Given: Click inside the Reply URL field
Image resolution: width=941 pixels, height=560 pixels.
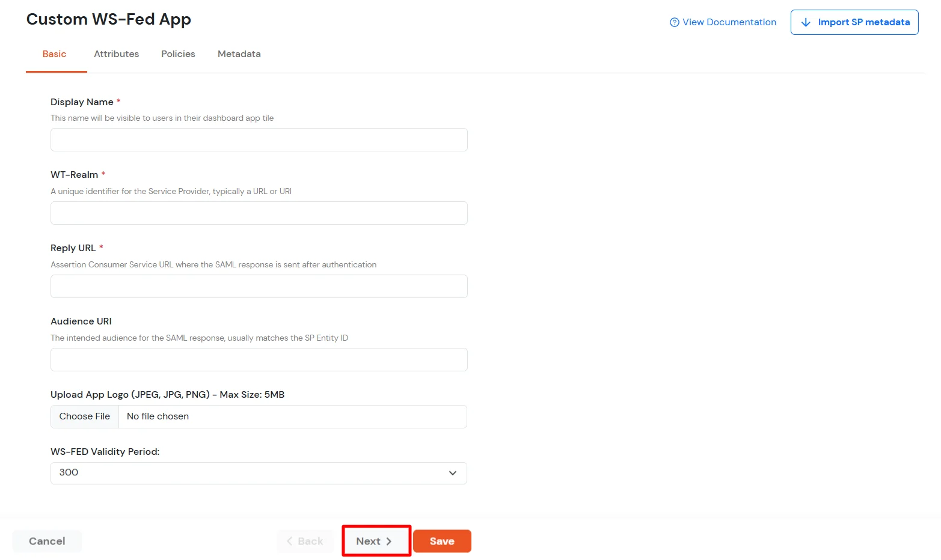Looking at the screenshot, I should coord(259,286).
